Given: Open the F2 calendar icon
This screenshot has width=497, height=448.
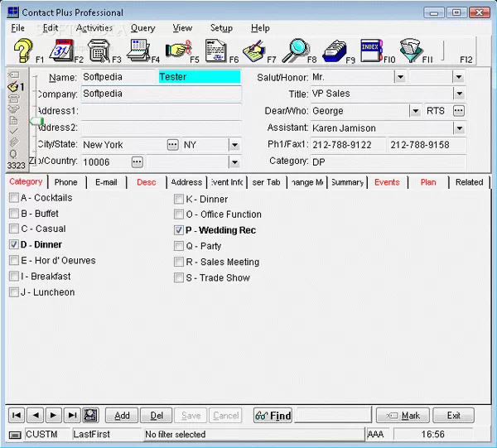Looking at the screenshot, I should click(61, 51).
